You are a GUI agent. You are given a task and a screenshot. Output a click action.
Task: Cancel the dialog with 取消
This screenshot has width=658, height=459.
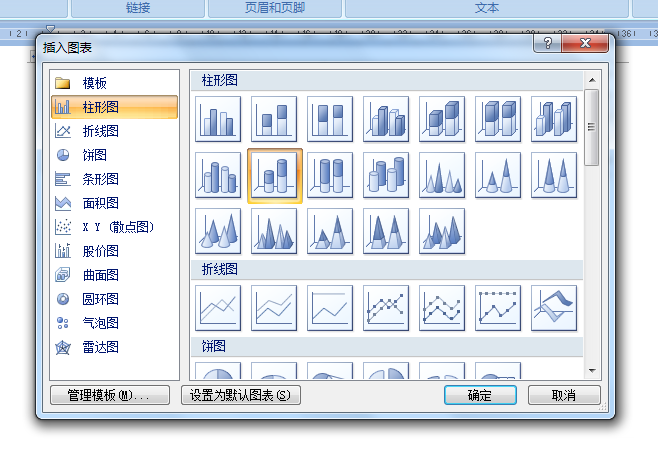point(564,395)
